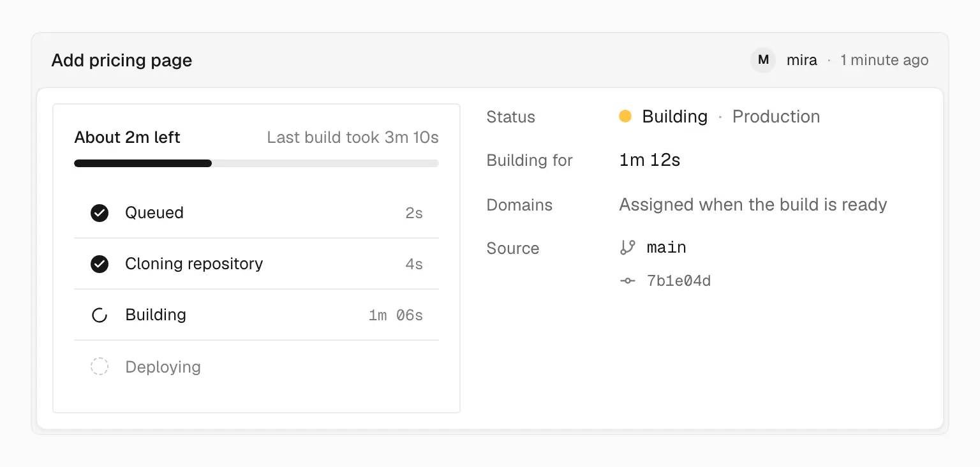Click Assigned when the build is ready
The width and height of the screenshot is (980, 467).
[753, 205]
